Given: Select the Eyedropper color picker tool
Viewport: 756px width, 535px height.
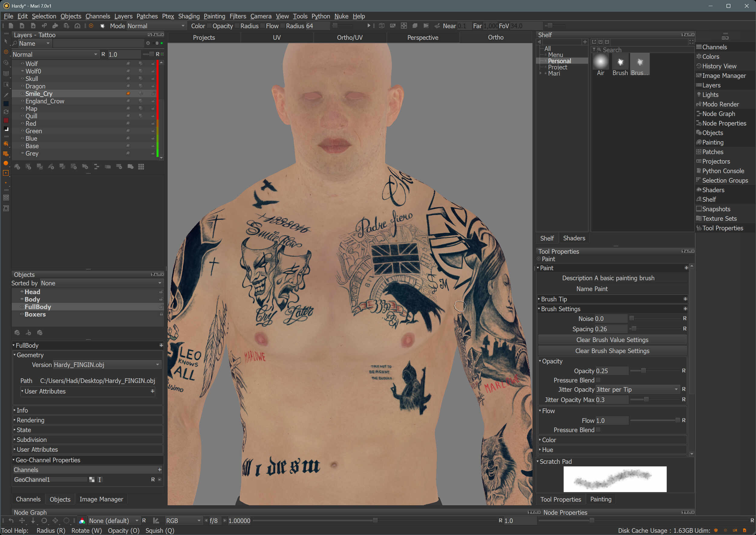Looking at the screenshot, I should [6, 95].
